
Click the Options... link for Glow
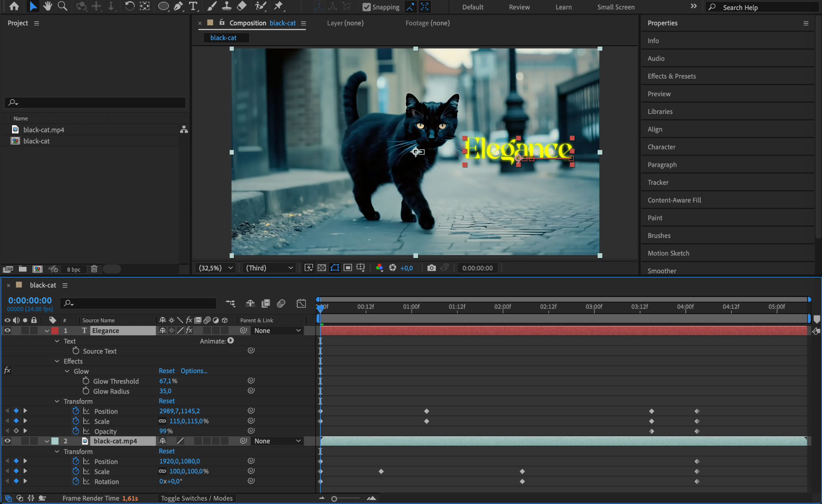click(x=194, y=371)
